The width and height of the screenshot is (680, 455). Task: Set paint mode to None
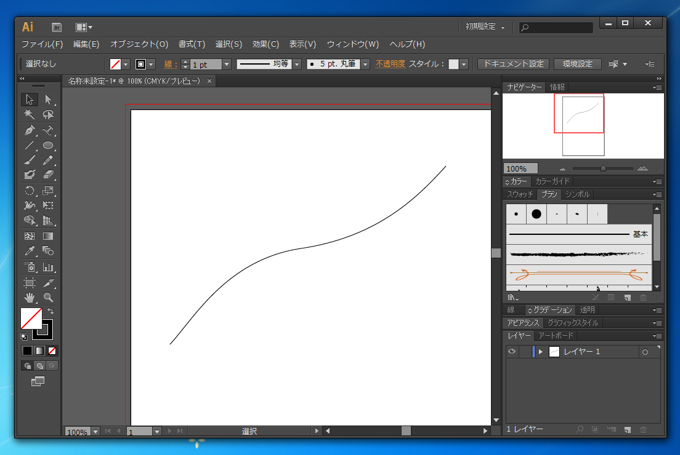coord(52,350)
